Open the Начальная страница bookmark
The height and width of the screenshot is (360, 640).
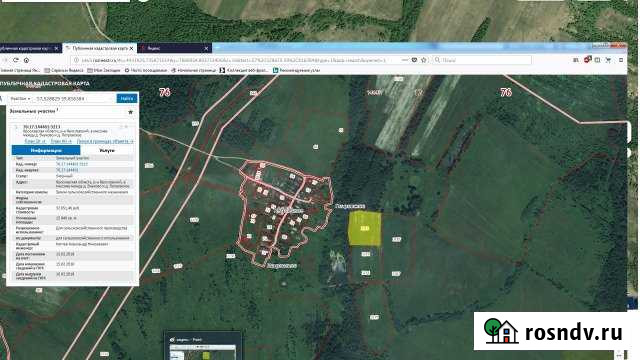pyautogui.click(x=193, y=70)
